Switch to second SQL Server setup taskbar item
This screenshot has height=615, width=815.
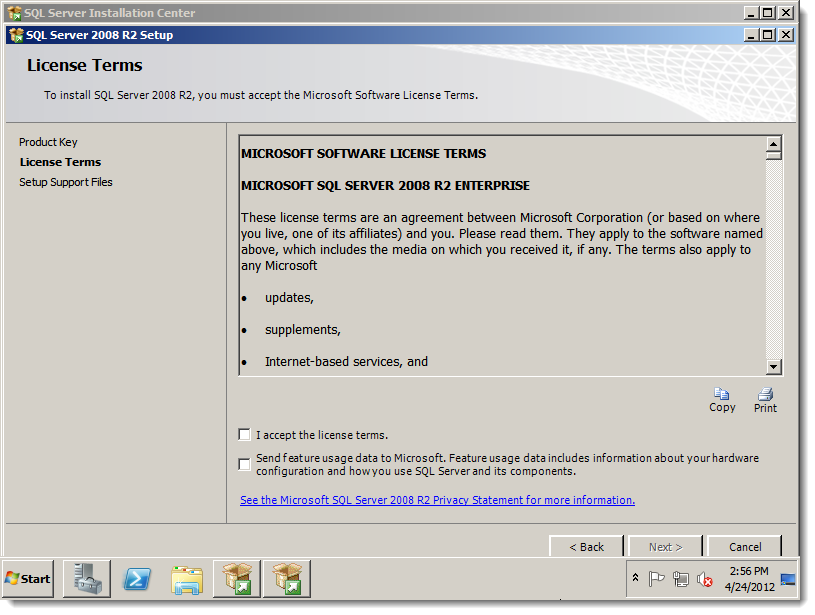coord(287,579)
